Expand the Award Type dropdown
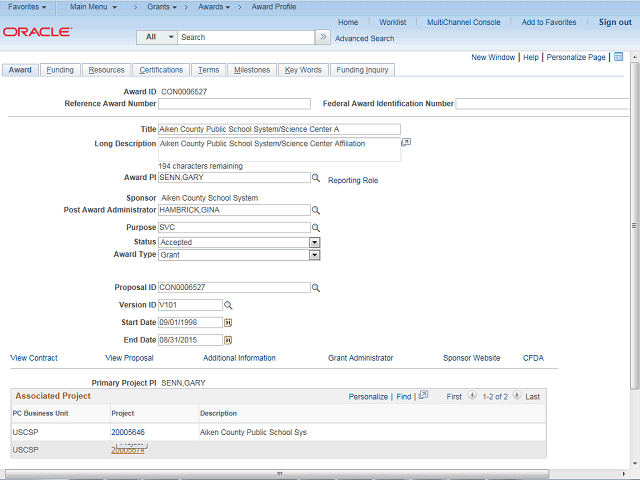The height and width of the screenshot is (480, 640). click(x=314, y=255)
